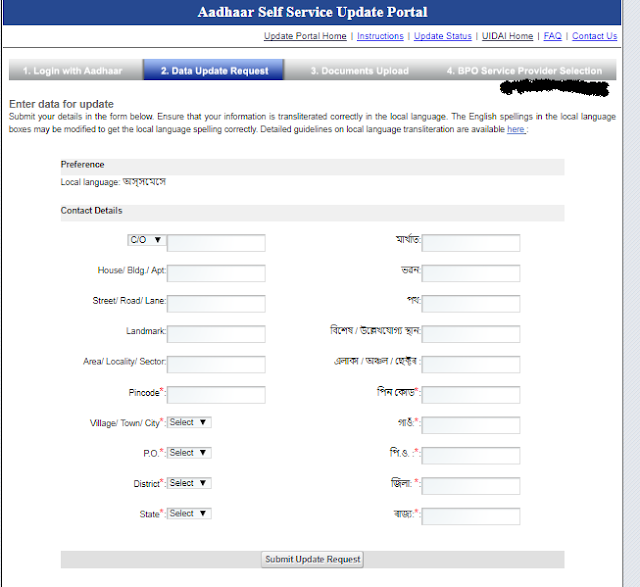Viewport: 640px width, 587px height.
Task: Select the Data Update Request tab
Action: [x=214, y=70]
